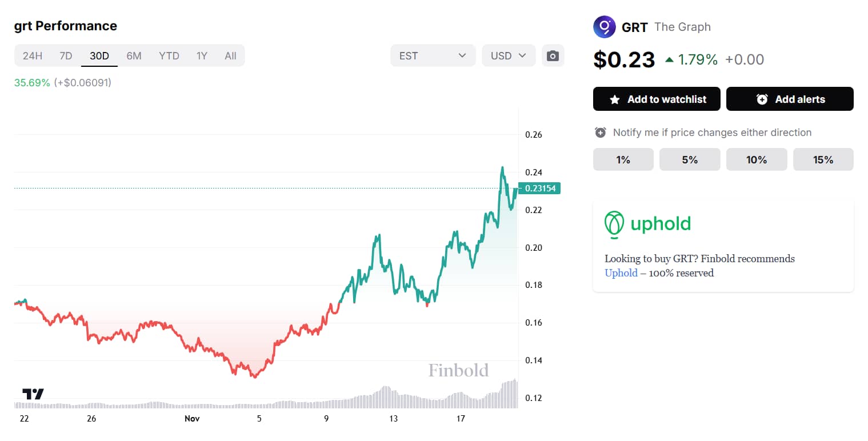Click Add alerts button

tap(790, 99)
